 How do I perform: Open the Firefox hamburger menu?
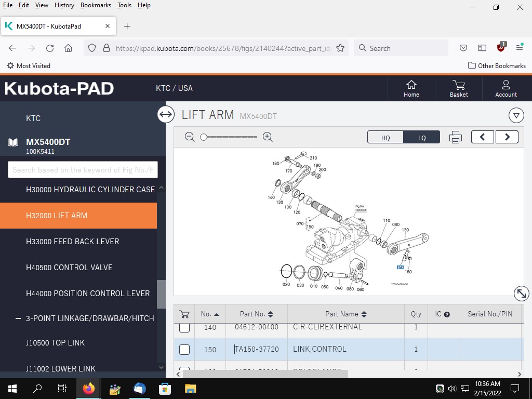(x=520, y=48)
